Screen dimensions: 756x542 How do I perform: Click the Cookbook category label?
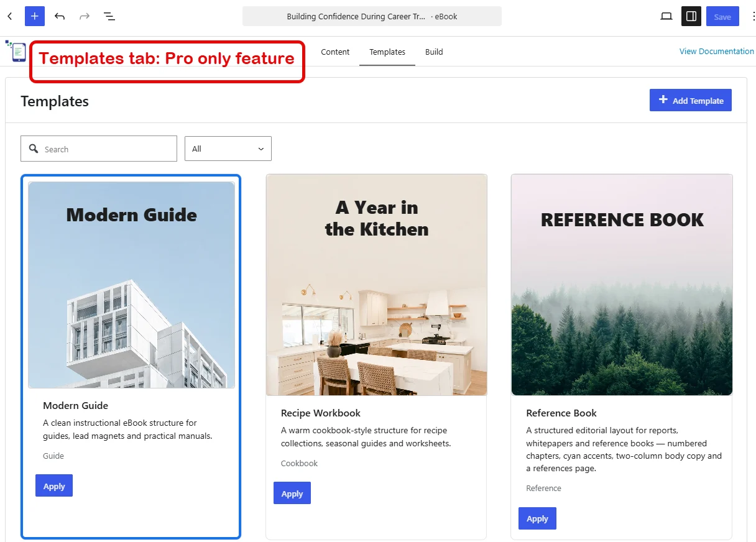point(299,463)
